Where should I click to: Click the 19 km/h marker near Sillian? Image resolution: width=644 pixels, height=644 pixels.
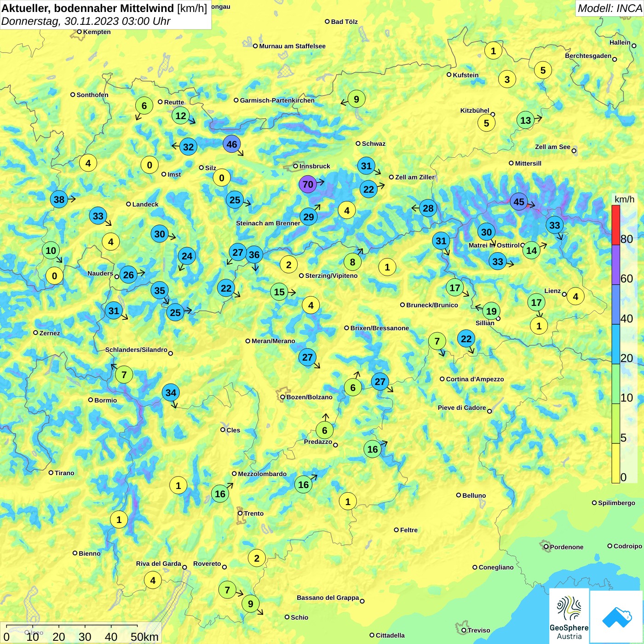tap(491, 311)
